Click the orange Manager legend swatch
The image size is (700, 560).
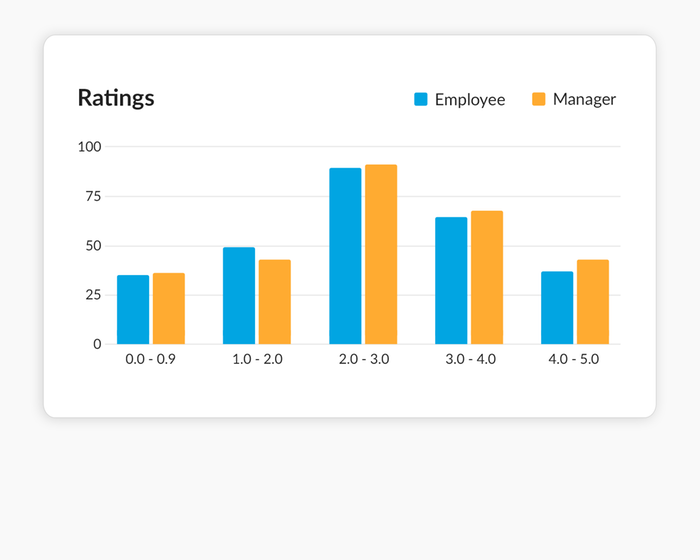pyautogui.click(x=539, y=99)
